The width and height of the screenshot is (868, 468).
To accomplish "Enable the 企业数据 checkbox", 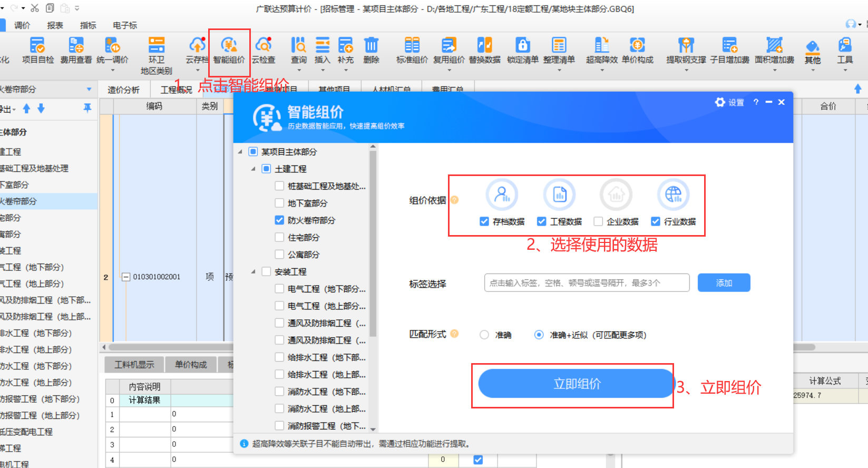I will (598, 221).
